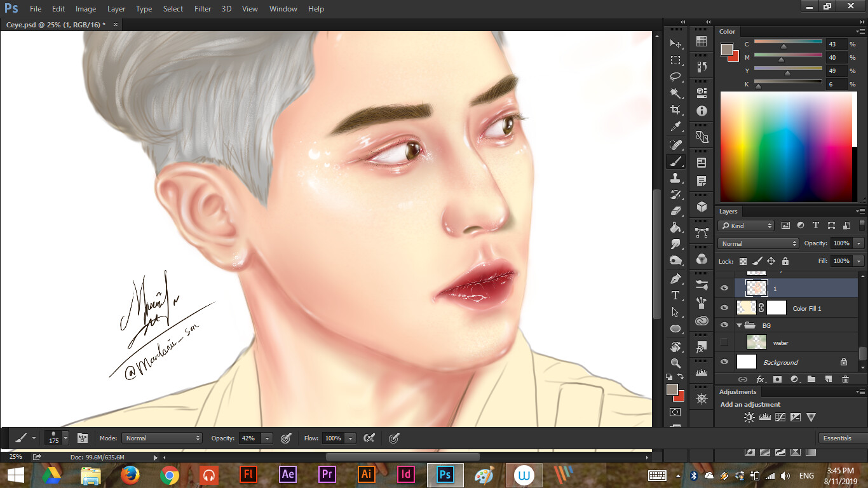Image resolution: width=868 pixels, height=488 pixels.
Task: Select the Pen tool
Action: point(675,279)
